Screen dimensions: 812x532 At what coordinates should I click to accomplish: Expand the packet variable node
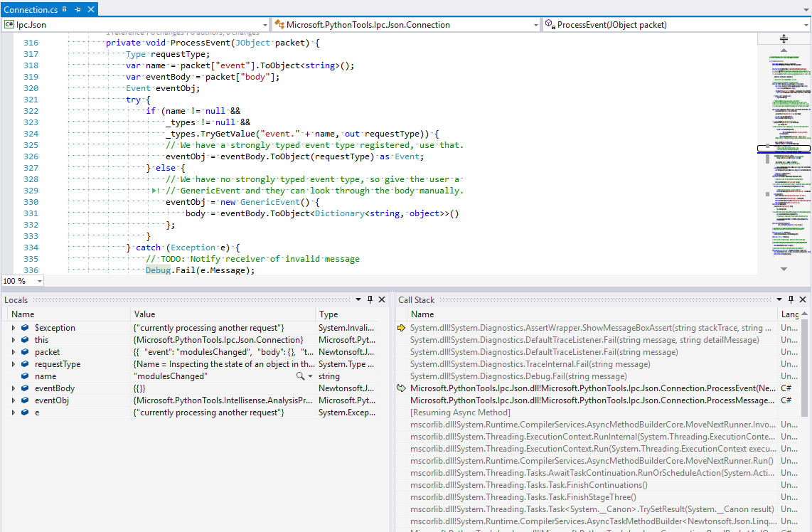pyautogui.click(x=14, y=352)
